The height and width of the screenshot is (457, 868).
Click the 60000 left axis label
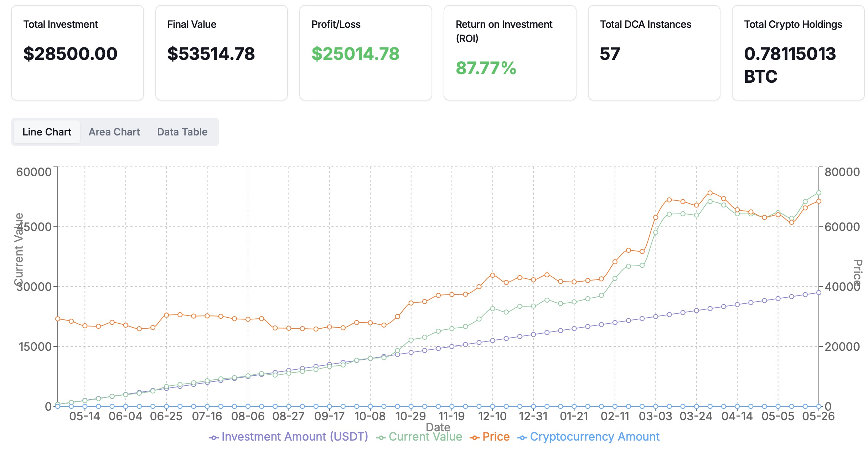[34, 172]
